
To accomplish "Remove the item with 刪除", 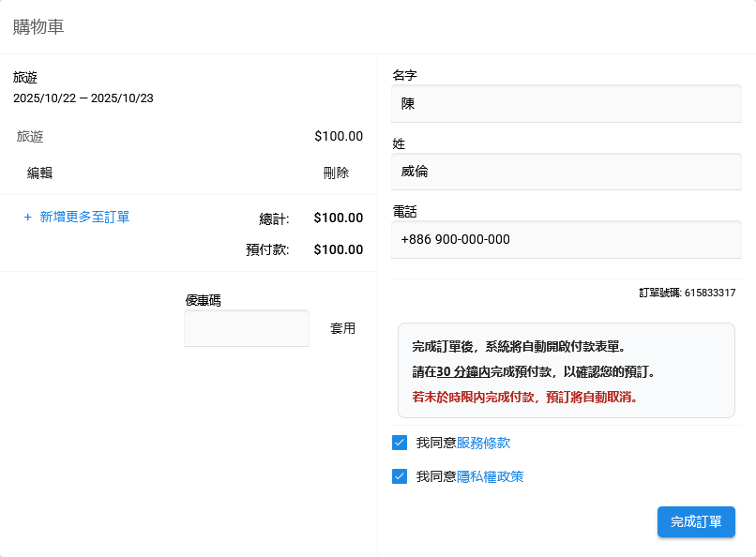I will (x=336, y=173).
